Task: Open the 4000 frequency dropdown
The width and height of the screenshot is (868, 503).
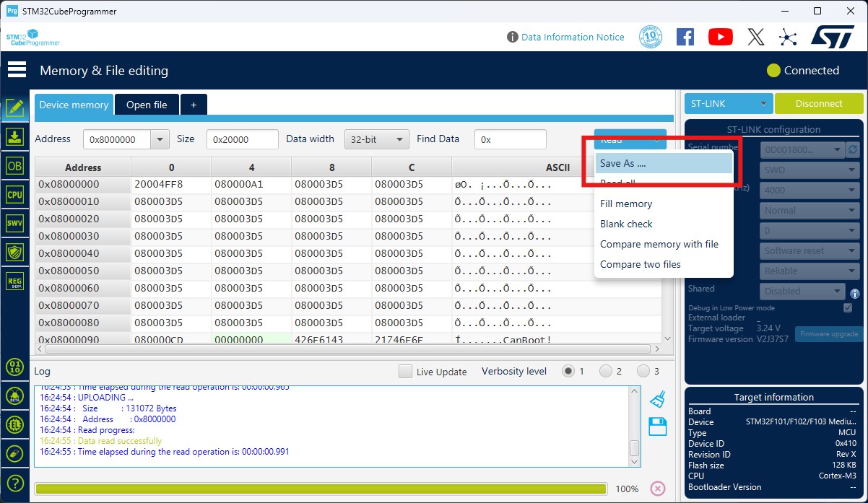Action: [x=811, y=191]
